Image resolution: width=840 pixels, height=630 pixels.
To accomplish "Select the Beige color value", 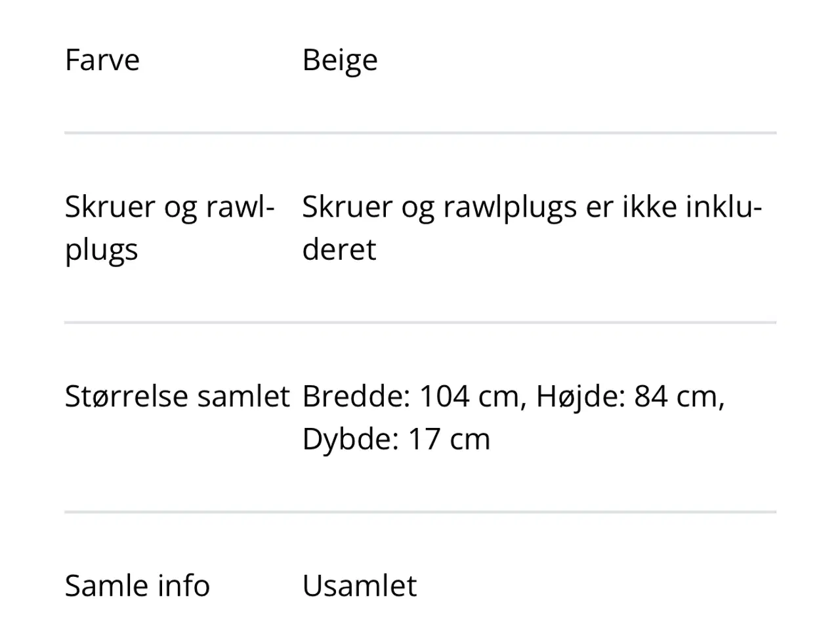I will tap(339, 60).
